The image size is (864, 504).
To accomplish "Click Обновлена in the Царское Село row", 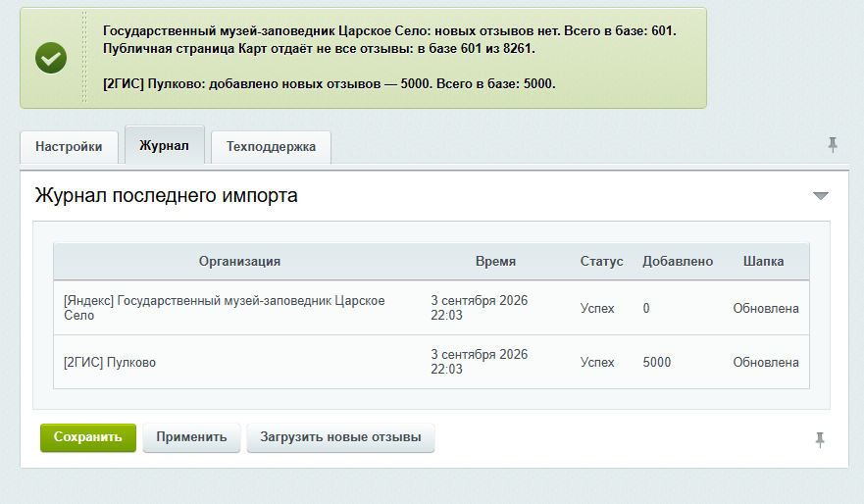I will tap(765, 309).
